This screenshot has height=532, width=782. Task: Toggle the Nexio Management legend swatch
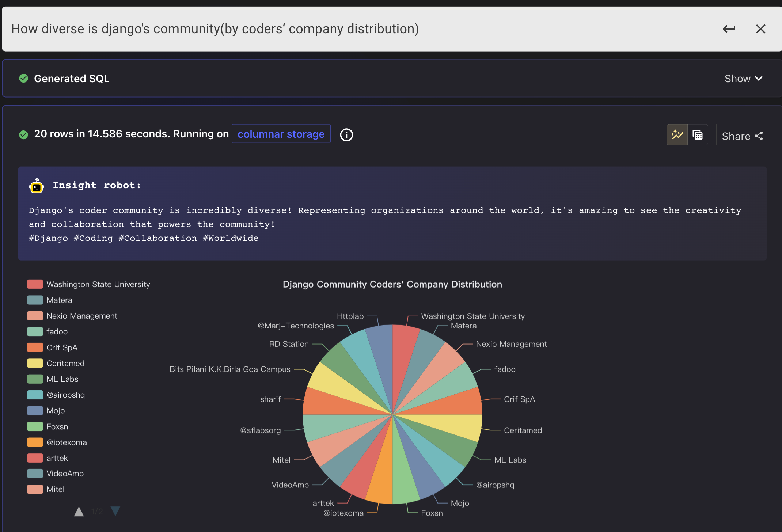35,316
